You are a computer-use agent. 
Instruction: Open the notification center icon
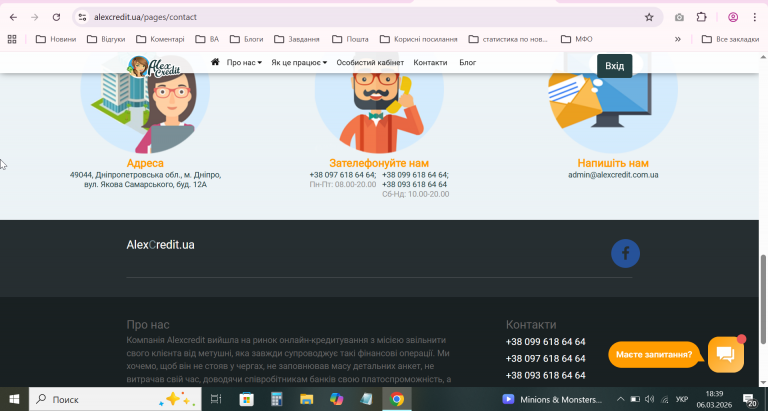[749, 399]
